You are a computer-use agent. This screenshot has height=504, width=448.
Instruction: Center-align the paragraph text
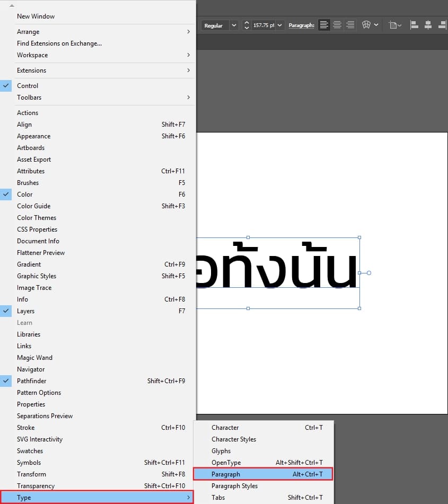(337, 25)
